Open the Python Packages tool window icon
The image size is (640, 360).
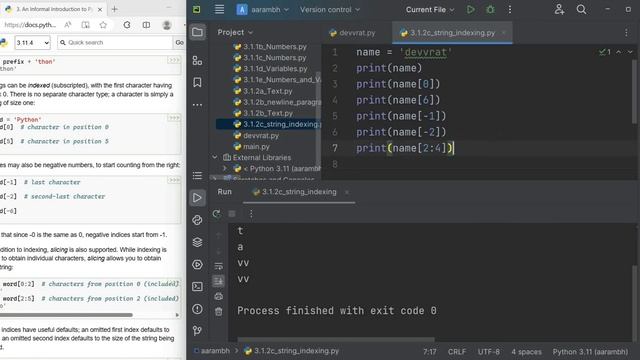pyautogui.click(x=197, y=242)
